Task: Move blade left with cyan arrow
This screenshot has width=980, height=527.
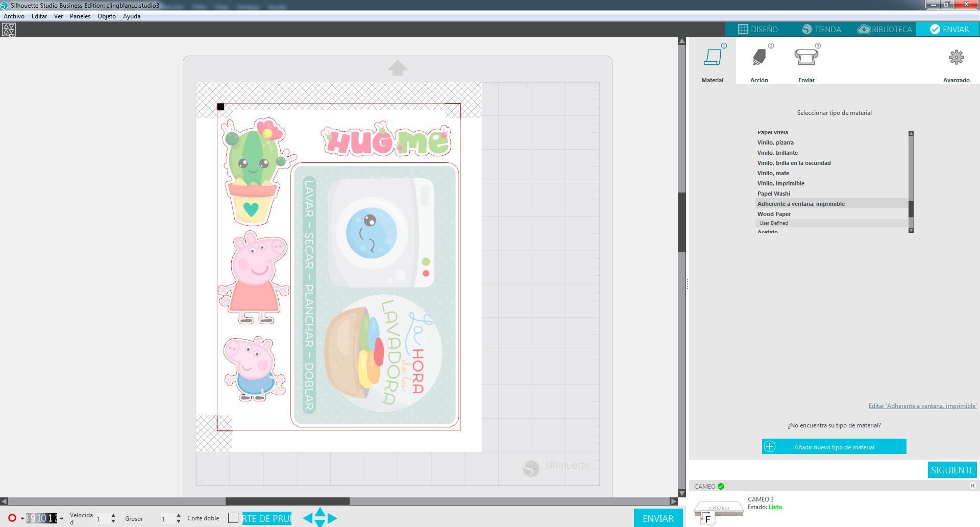Action: [x=308, y=518]
